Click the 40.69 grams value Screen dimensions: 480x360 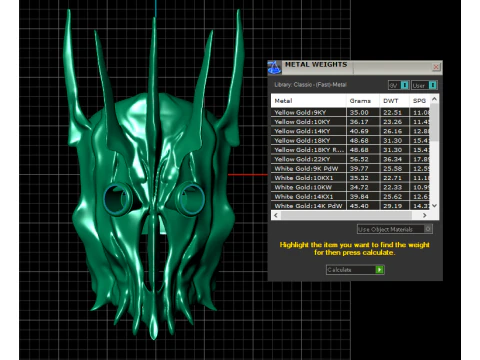359,131
